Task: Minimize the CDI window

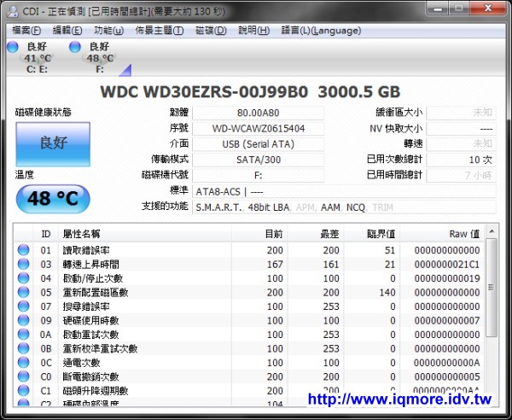Action: (438, 9)
